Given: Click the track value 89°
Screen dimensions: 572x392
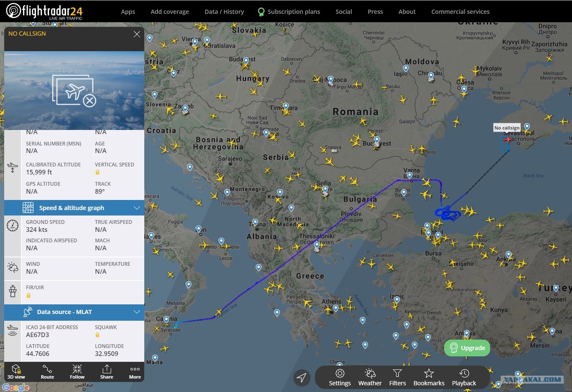Looking at the screenshot, I should point(100,192).
